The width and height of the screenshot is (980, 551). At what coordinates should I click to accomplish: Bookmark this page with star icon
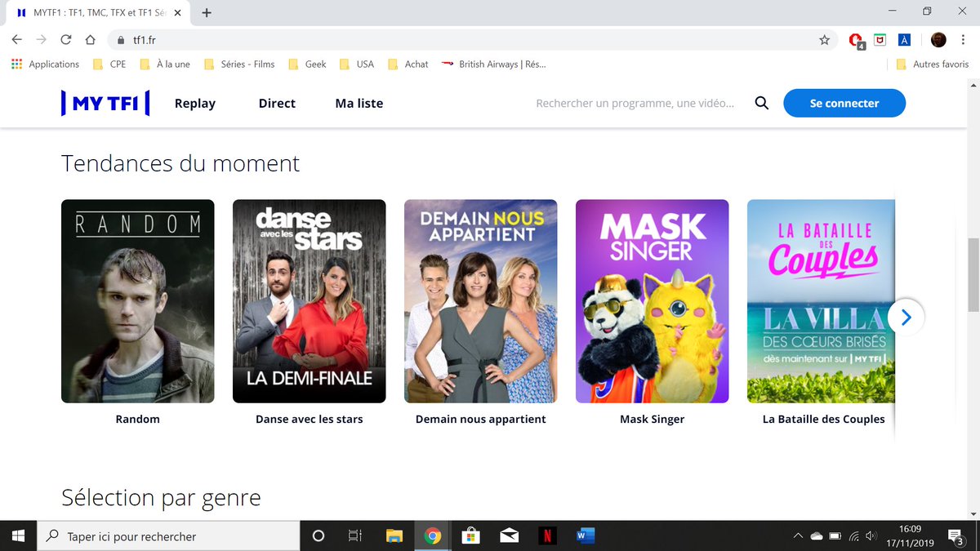[x=824, y=39]
